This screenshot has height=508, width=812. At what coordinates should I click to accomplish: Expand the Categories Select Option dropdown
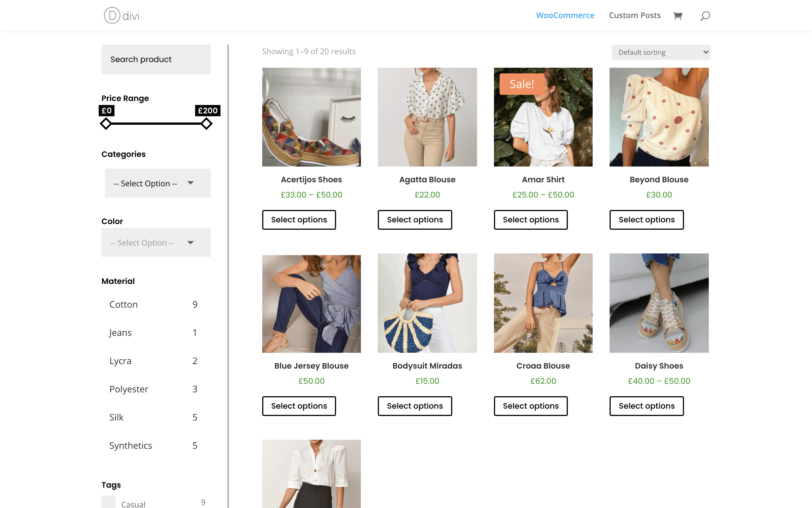click(158, 183)
